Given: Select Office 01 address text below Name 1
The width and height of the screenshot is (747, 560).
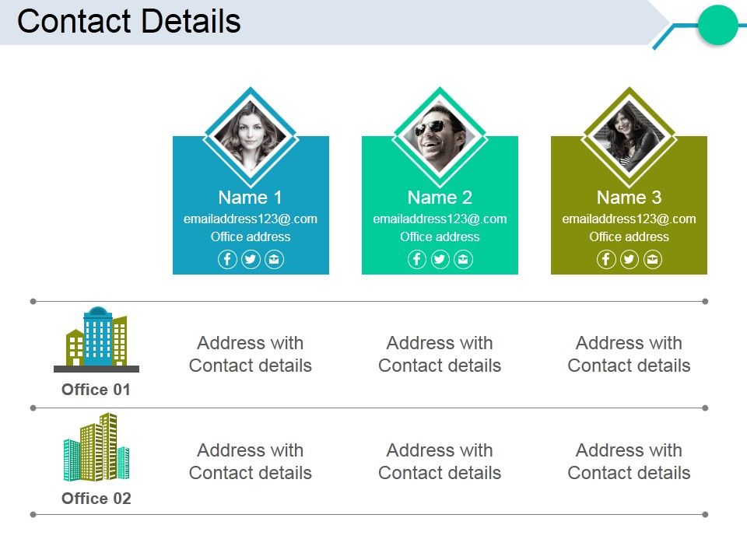Looking at the screenshot, I should coord(251,355).
